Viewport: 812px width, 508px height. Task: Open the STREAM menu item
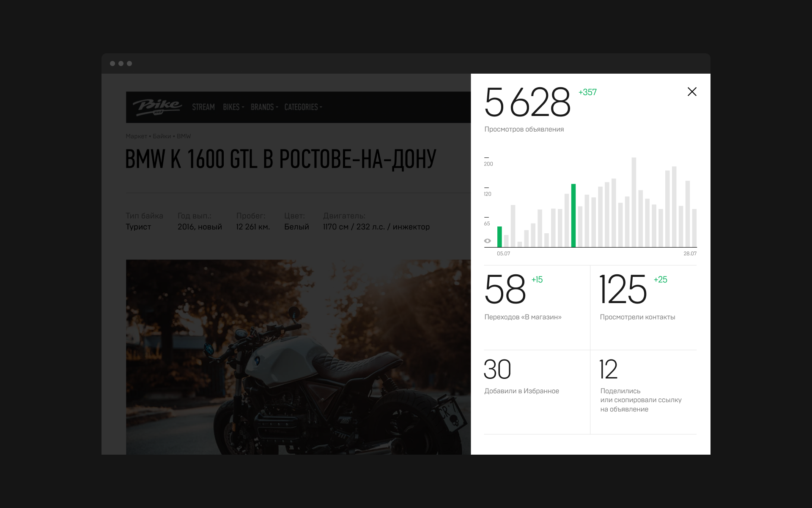(203, 107)
